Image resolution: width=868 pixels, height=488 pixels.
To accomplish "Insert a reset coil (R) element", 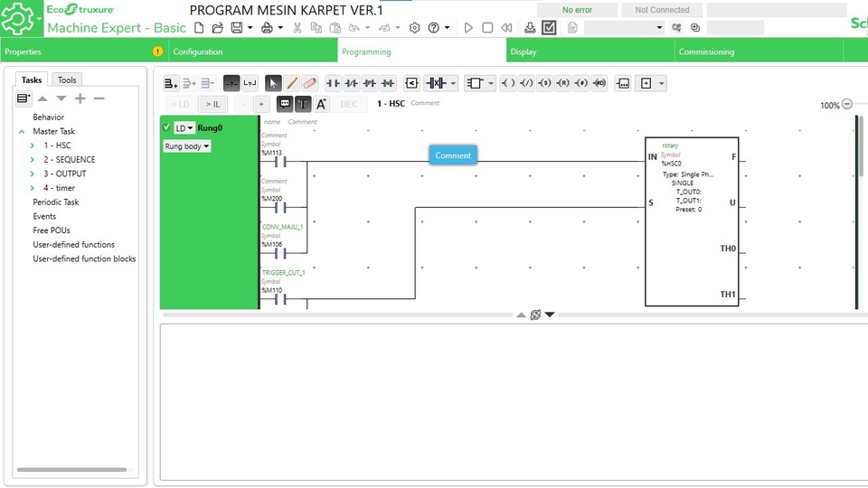I will (562, 83).
